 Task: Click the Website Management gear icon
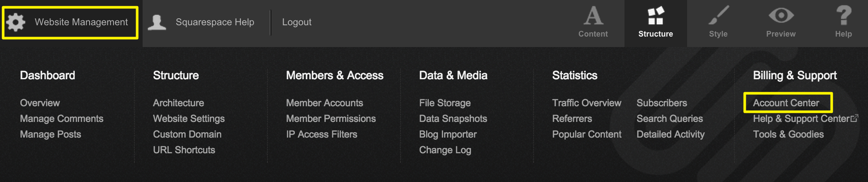(16, 22)
